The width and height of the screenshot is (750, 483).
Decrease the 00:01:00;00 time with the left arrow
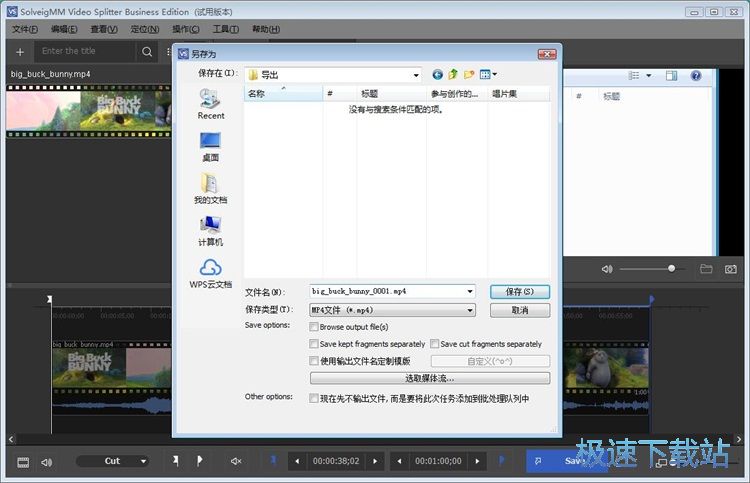pos(399,461)
